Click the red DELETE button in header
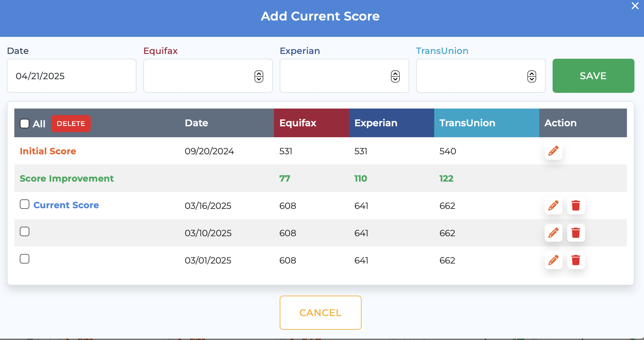 point(71,124)
